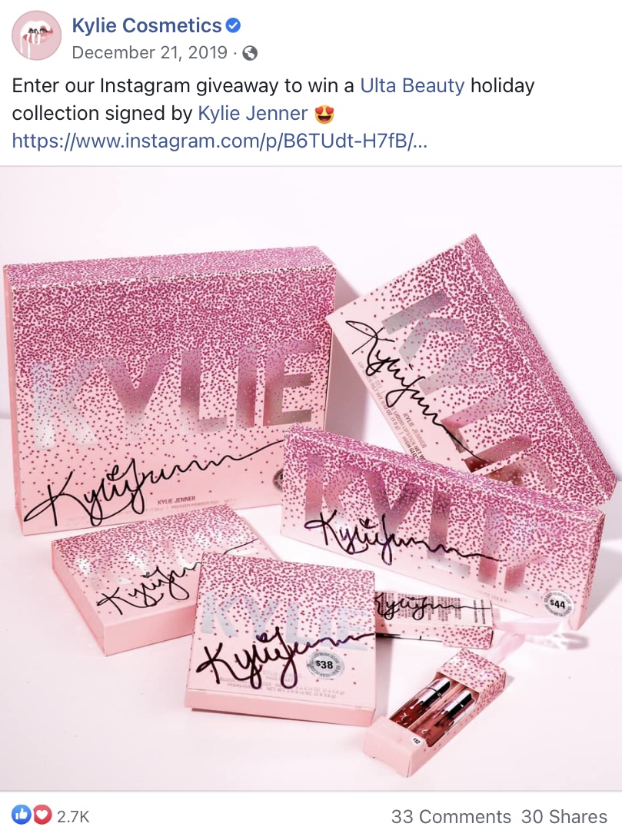622x840 pixels.
Task: Follow the Ulta Beauty tagged page link
Action: point(412,86)
